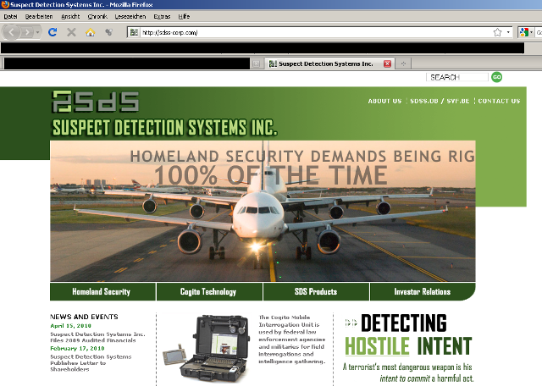The image size is (542, 392).
Task: Expand the URL bar history dropdown
Action: pyautogui.click(x=508, y=32)
